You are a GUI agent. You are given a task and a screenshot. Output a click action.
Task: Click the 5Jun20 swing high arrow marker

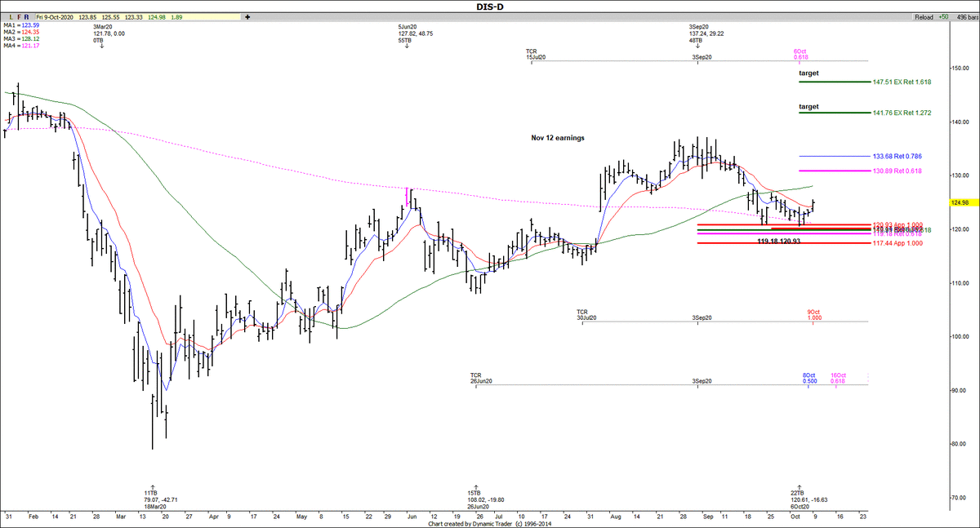tap(406, 46)
